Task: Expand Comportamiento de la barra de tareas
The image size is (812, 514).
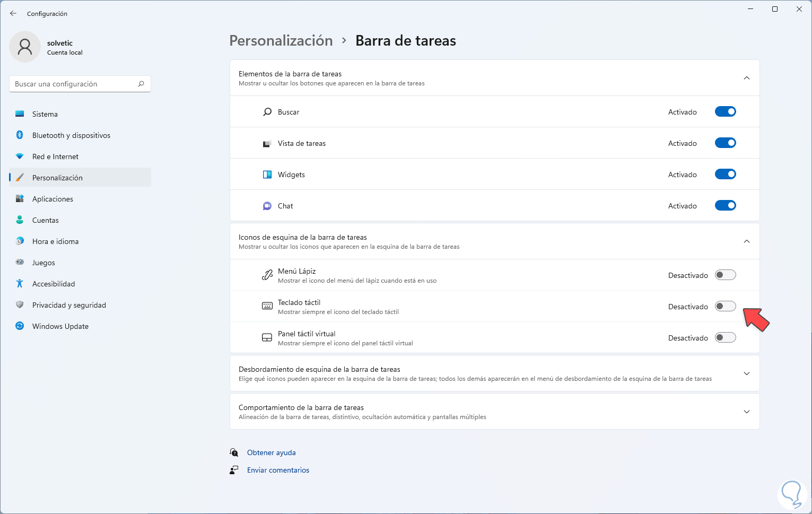Action: [x=746, y=412]
